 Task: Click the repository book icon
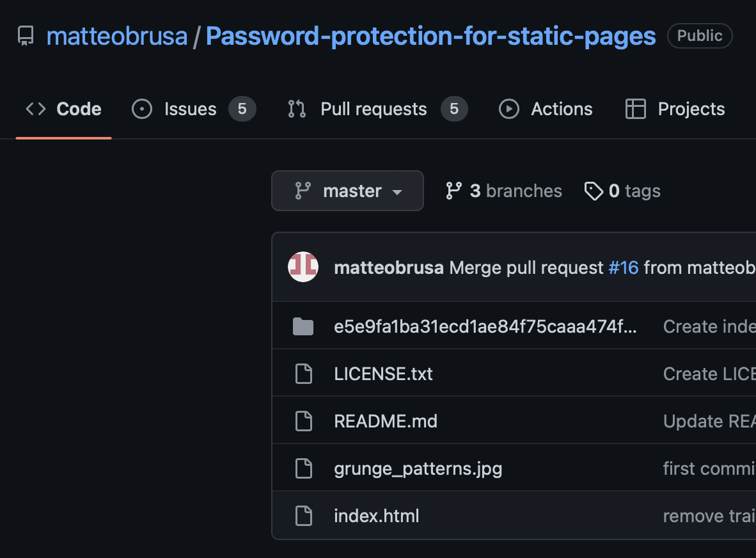(26, 36)
